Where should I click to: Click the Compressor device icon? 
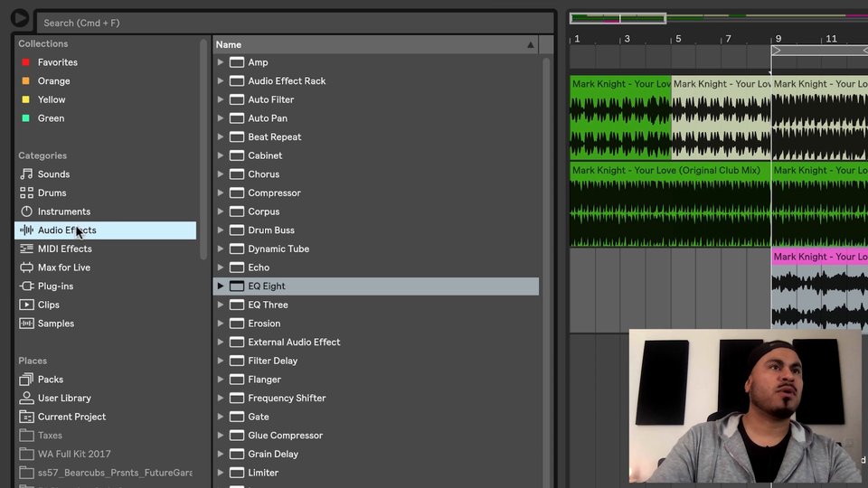[236, 193]
